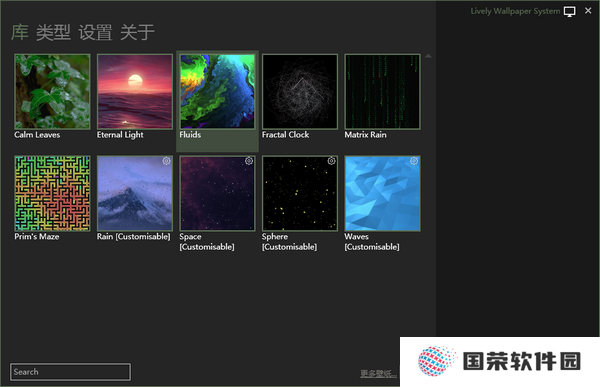Open customise gear on Space wallpaper
The image size is (600, 387).
click(249, 161)
